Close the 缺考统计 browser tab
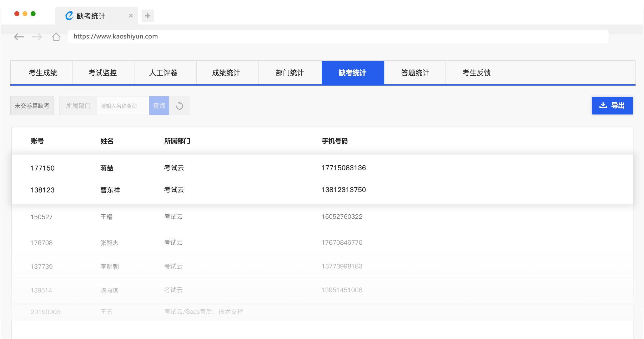Screen dimensions: 644x339 point(131,16)
